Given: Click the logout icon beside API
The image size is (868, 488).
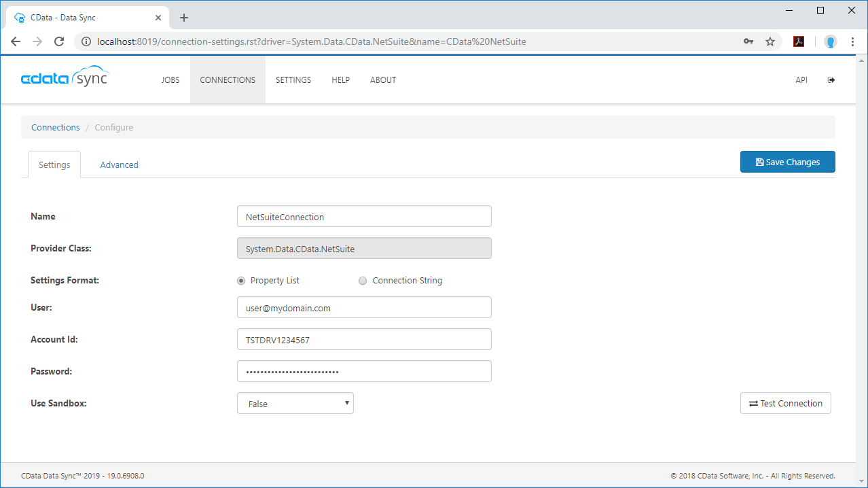Looking at the screenshot, I should click(831, 80).
